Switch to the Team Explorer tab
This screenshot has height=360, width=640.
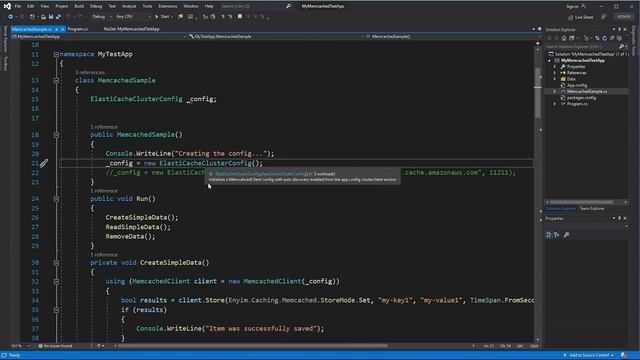click(592, 209)
